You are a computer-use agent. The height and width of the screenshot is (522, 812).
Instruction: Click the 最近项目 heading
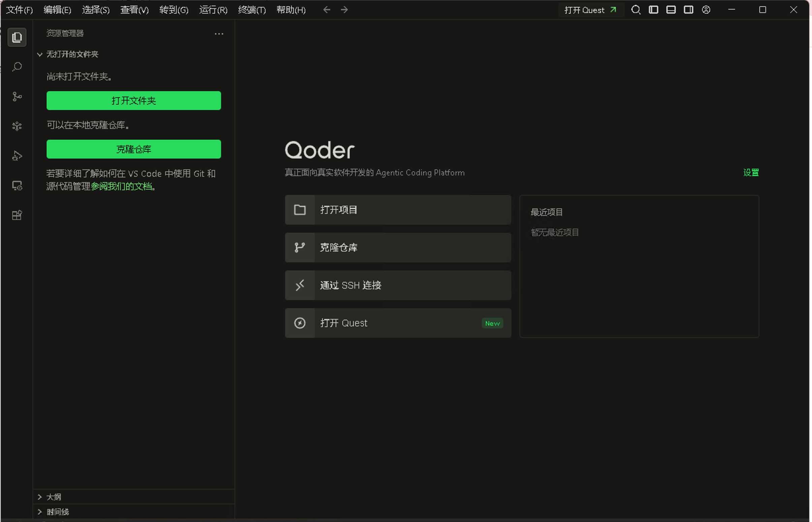pyautogui.click(x=546, y=212)
